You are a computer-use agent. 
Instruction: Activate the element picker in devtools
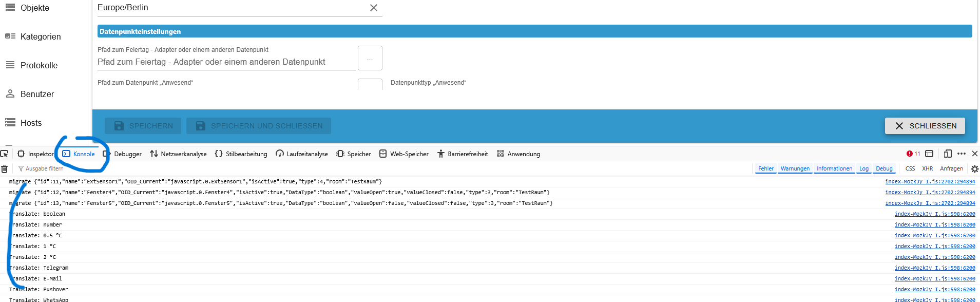(x=5, y=154)
